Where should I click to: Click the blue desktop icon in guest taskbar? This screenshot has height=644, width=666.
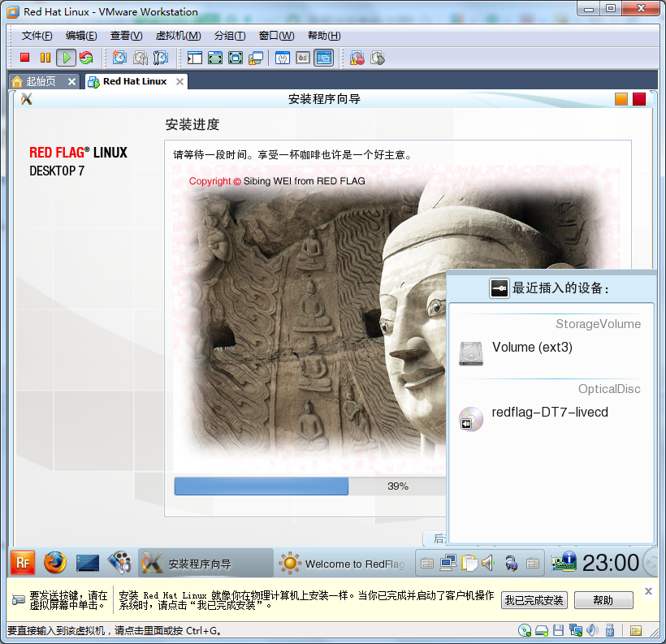pos(88,564)
